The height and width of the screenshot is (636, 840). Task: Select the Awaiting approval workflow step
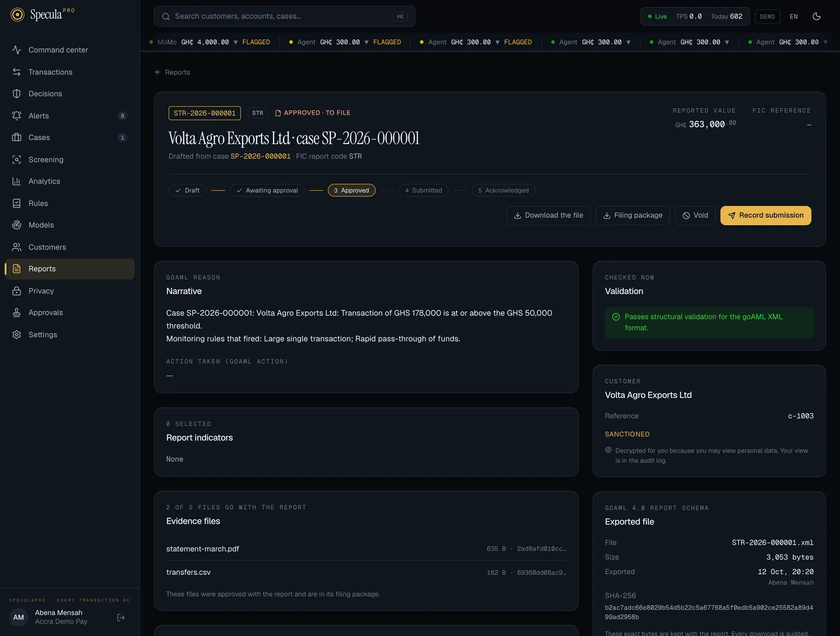pyautogui.click(x=267, y=190)
